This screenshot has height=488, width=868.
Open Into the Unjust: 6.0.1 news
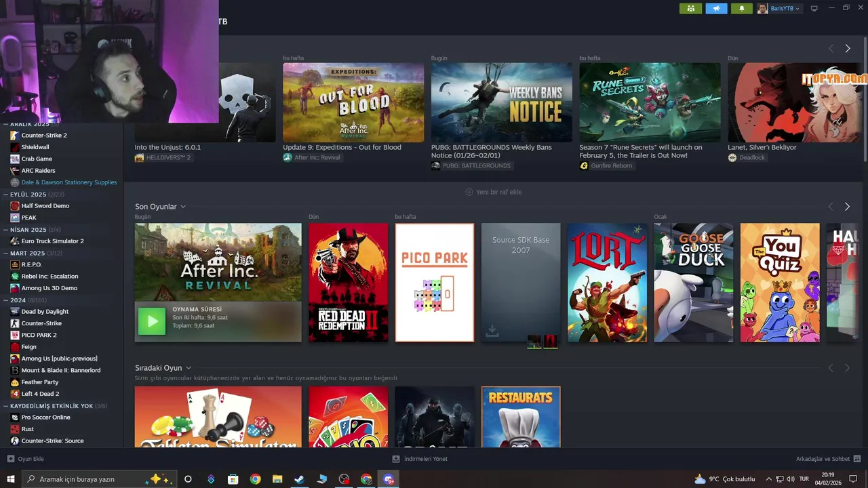tap(167, 147)
